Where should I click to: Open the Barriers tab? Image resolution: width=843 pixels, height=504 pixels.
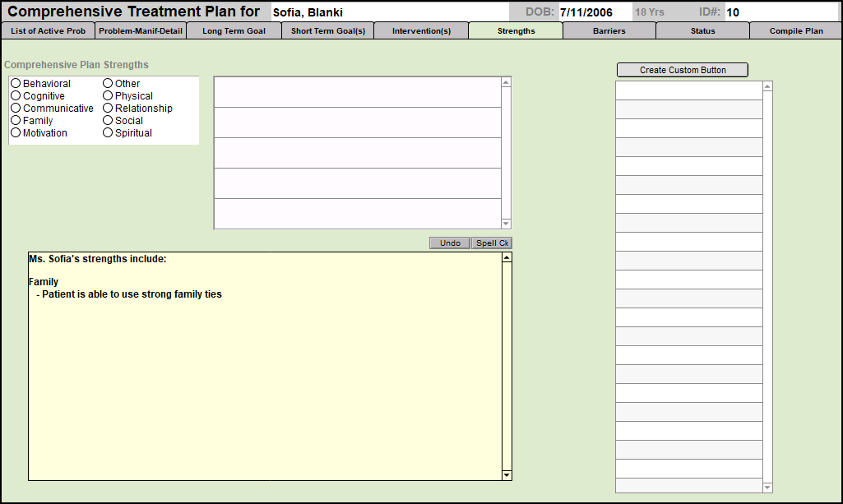coord(609,31)
